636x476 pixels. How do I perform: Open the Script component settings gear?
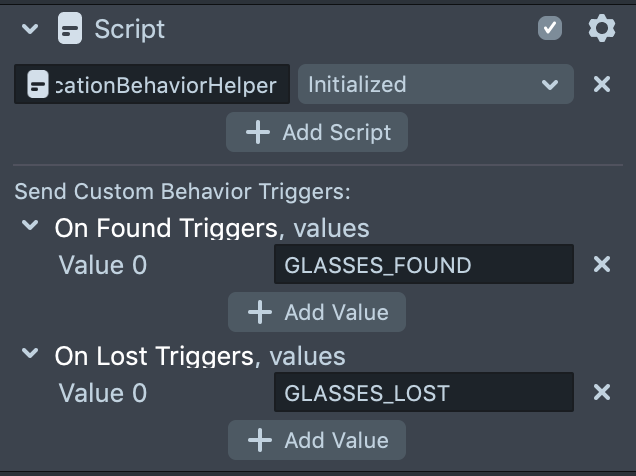(601, 28)
